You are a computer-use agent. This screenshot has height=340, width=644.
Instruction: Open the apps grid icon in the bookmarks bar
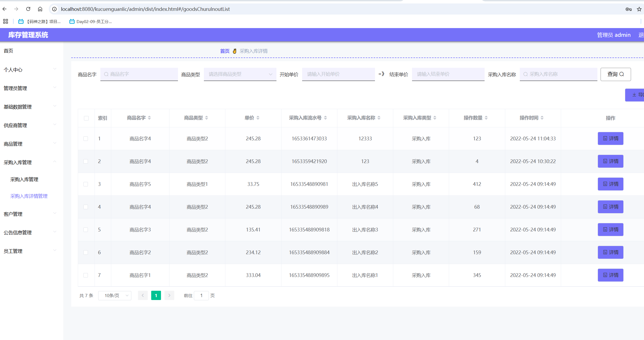(6, 21)
